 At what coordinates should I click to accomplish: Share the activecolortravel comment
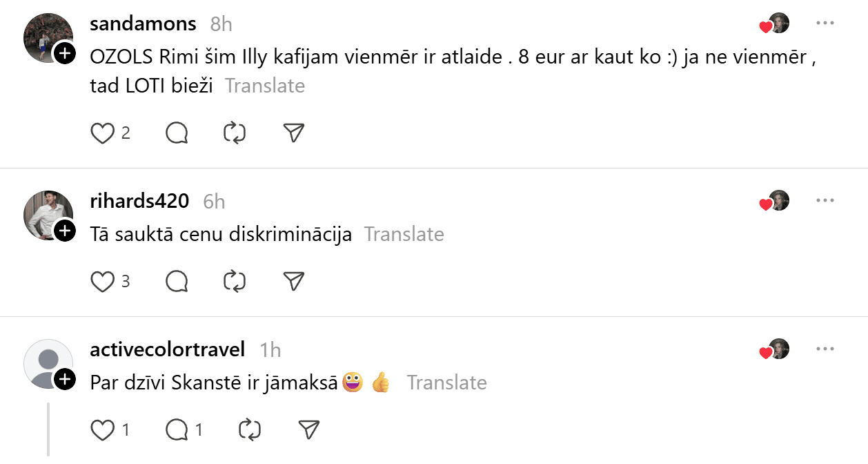[308, 430]
